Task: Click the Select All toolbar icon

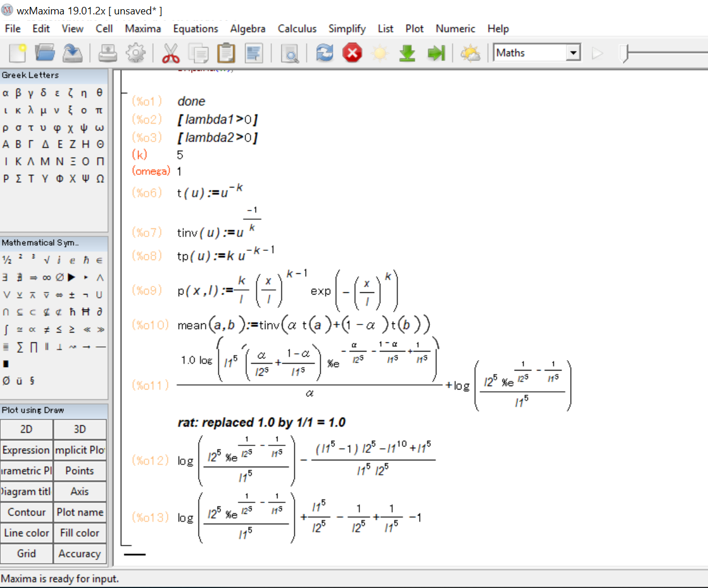Action: pos(254,53)
